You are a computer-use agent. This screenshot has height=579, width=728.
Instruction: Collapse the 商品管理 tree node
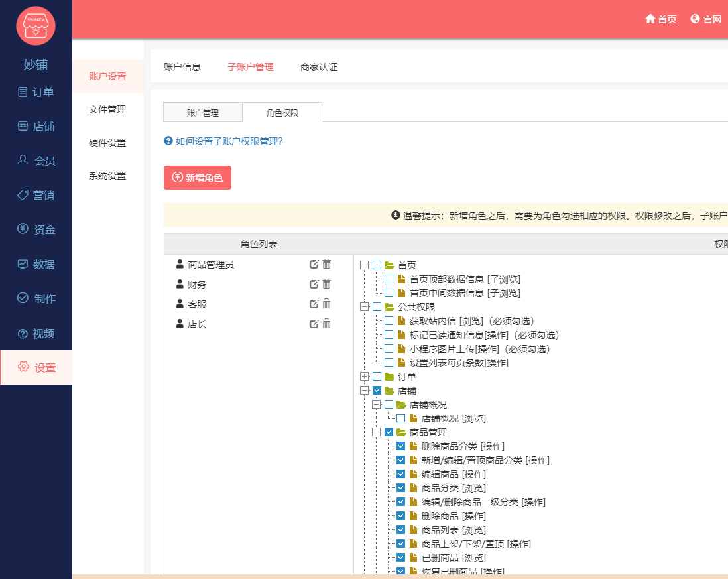(x=377, y=432)
